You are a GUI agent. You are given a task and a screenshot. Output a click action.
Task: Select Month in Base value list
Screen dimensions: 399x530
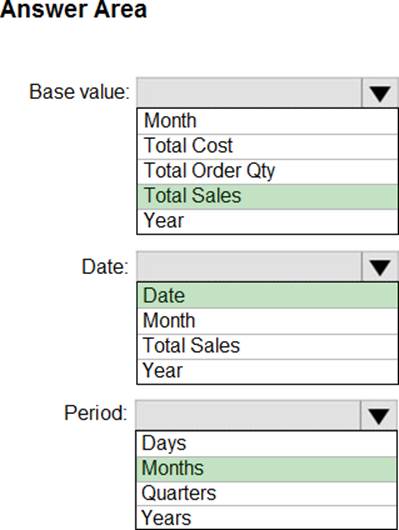tap(267, 121)
